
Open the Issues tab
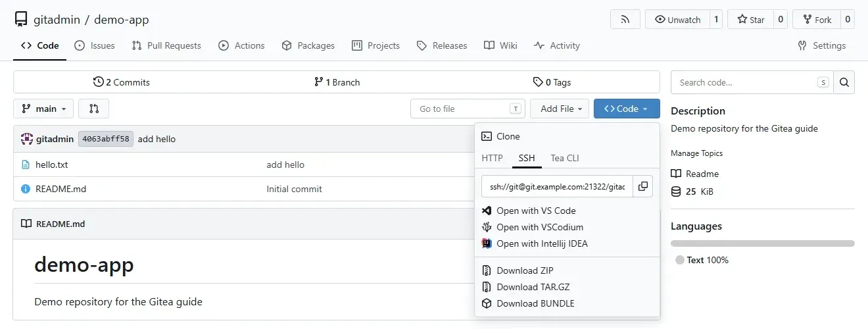[95, 45]
